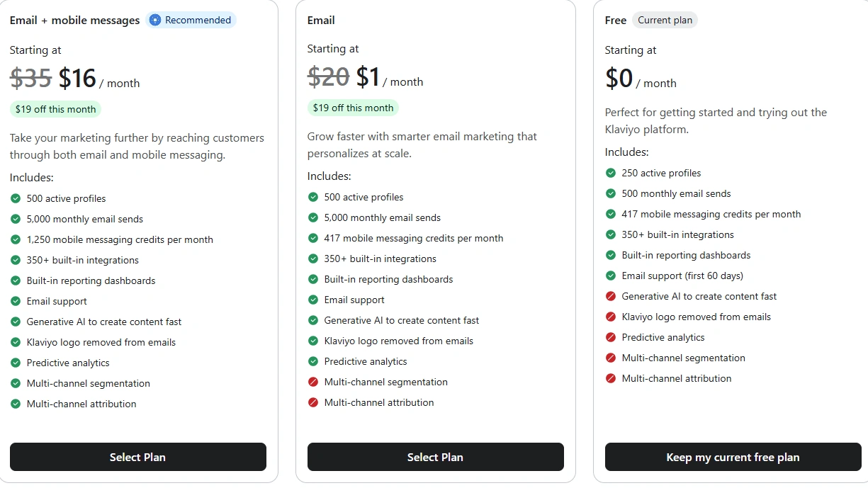Click the 250 active profiles text

tap(662, 173)
